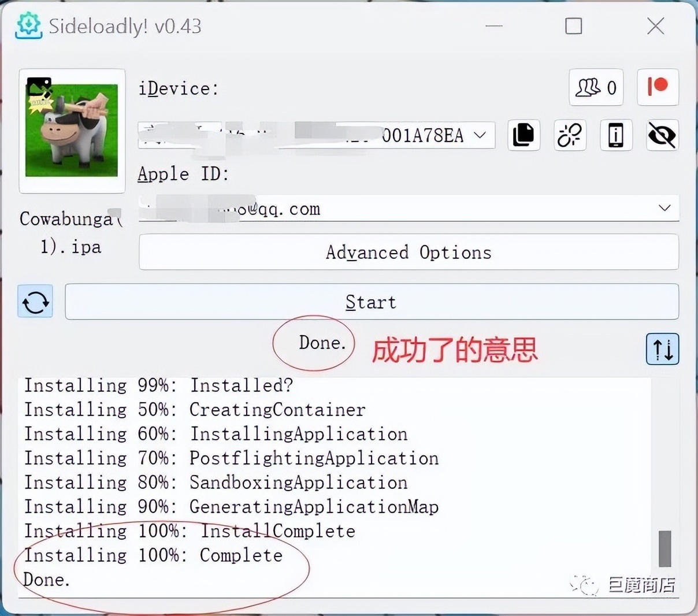
Task: Click the log scrollbar thumb
Action: pyautogui.click(x=665, y=549)
